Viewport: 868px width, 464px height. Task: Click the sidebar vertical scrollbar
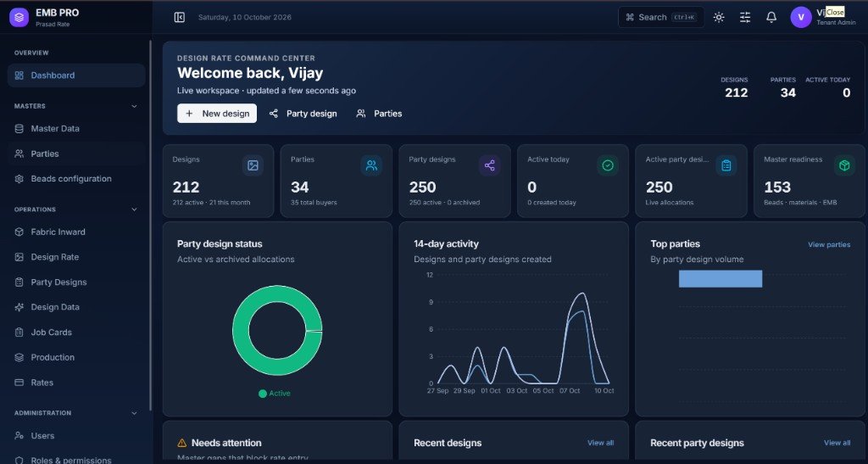tap(151, 226)
